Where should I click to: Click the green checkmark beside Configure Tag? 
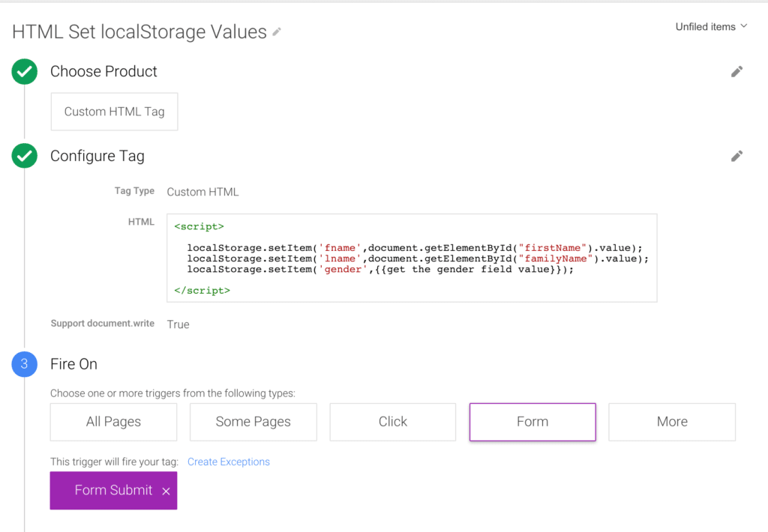coord(25,156)
